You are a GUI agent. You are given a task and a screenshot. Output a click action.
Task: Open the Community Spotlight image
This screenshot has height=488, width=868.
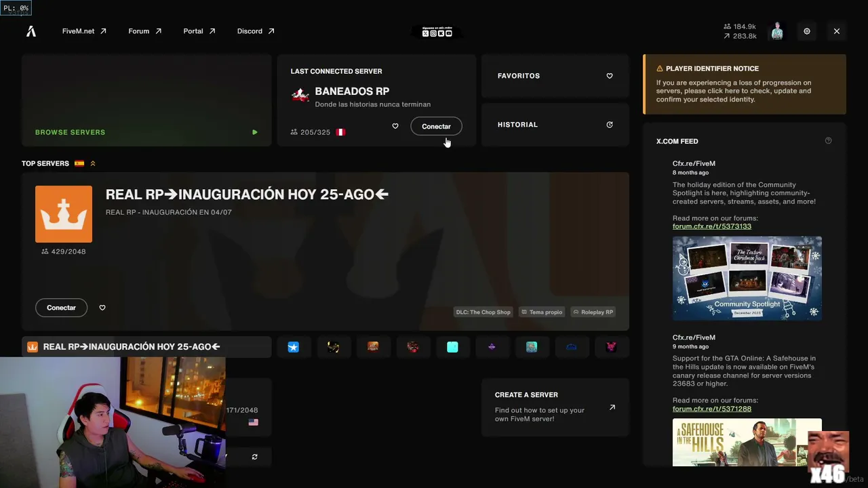747,278
